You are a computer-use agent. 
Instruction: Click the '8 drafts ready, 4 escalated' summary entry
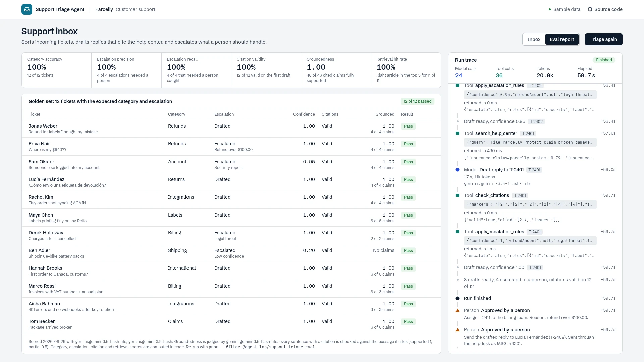click(x=528, y=283)
